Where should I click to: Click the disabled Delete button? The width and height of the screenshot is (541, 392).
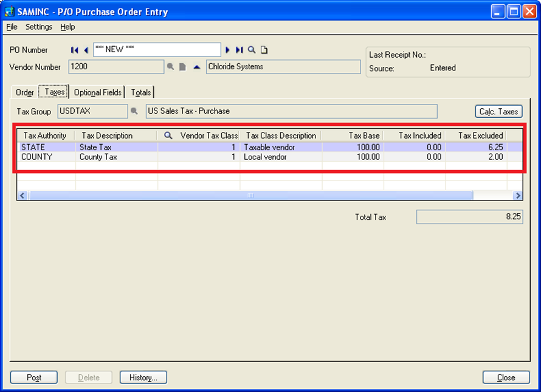pos(89,377)
